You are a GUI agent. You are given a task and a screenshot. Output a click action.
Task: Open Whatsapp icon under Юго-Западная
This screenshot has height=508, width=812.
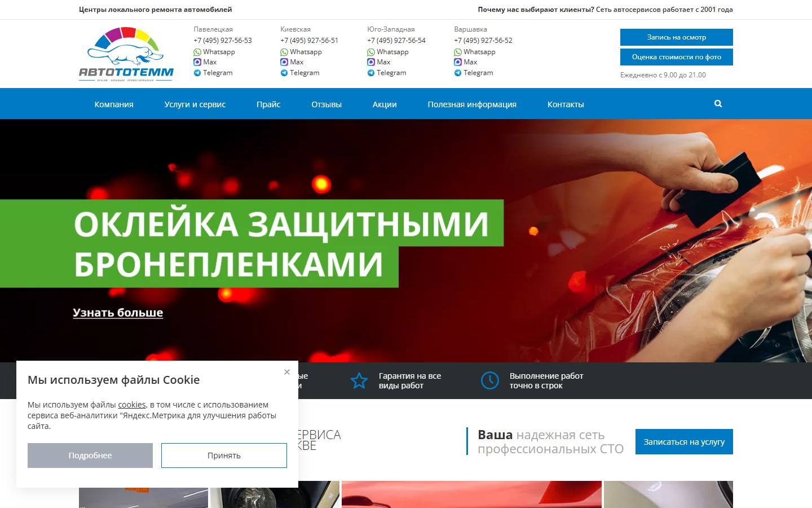(371, 52)
